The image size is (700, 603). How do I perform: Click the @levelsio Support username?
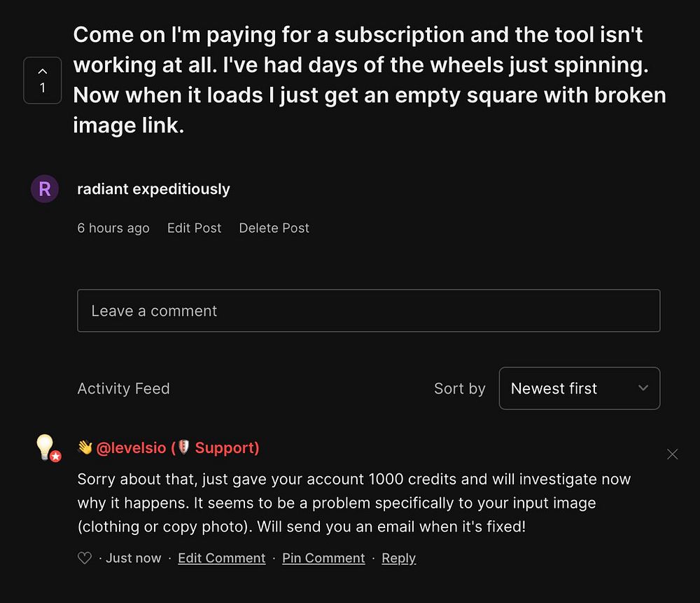pyautogui.click(x=177, y=448)
